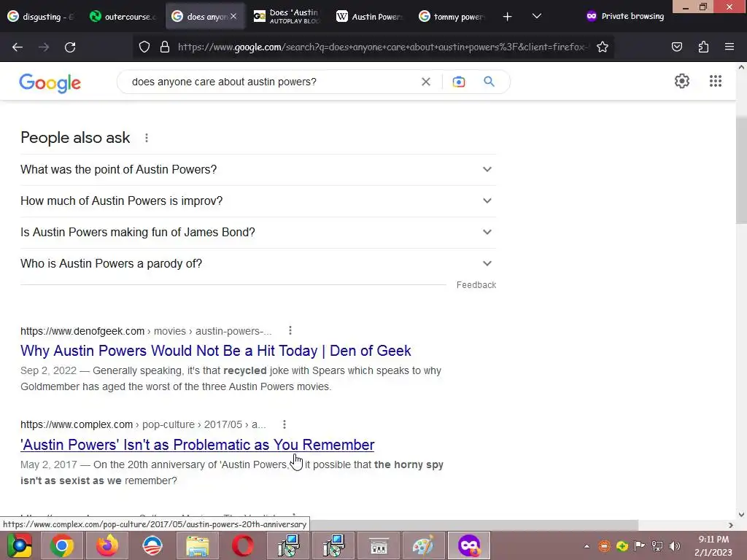The image size is (747, 560).
Task: Open People also ask options menu
Action: [x=146, y=138]
